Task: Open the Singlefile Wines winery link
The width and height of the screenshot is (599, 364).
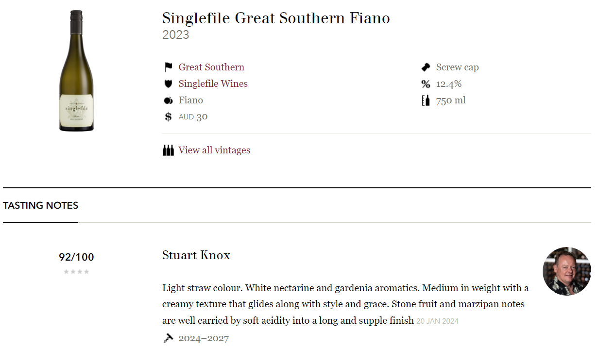Action: tap(213, 83)
